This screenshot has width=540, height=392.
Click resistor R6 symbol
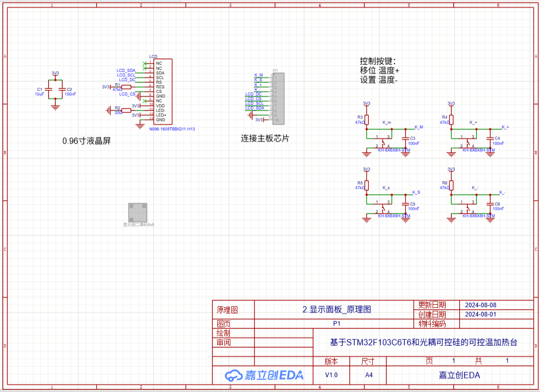[x=451, y=185]
